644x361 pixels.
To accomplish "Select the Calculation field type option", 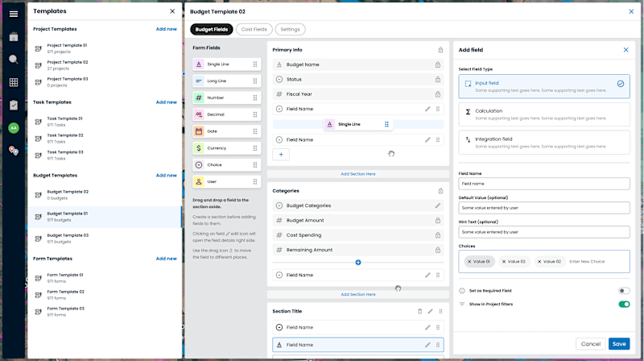I will pyautogui.click(x=544, y=114).
